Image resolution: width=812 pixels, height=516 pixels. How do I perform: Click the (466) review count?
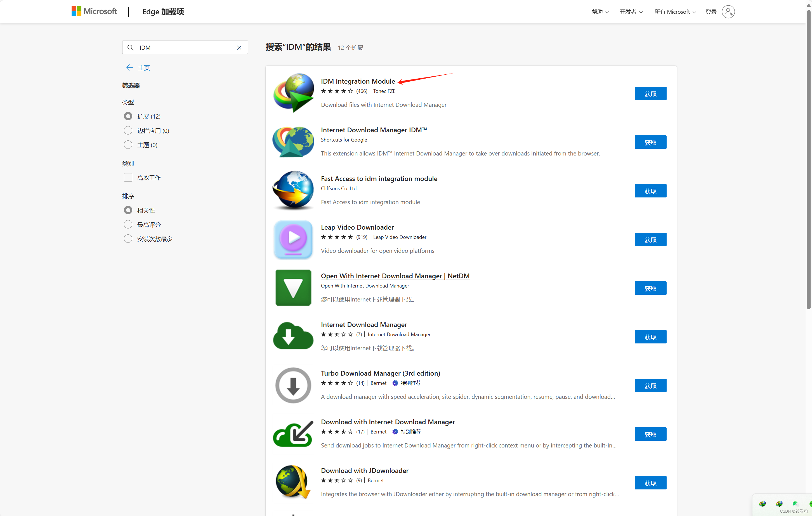[x=362, y=91]
